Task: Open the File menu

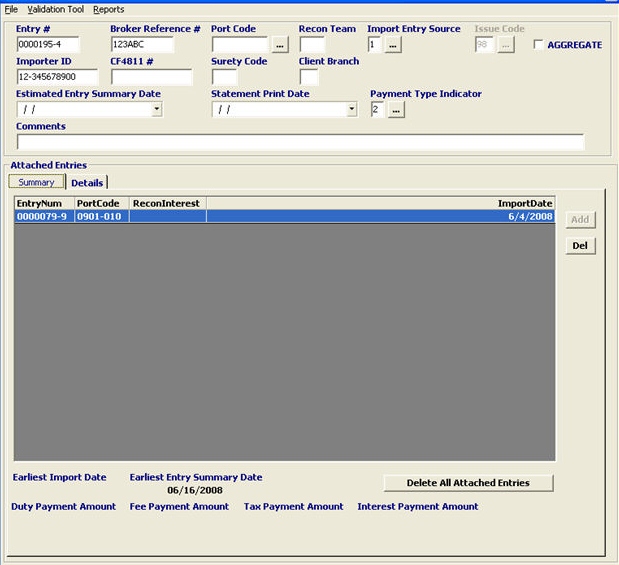Action: 11,9
